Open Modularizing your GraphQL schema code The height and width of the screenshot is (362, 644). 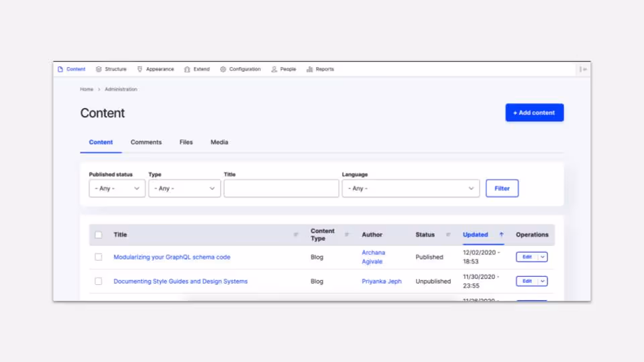(x=172, y=257)
